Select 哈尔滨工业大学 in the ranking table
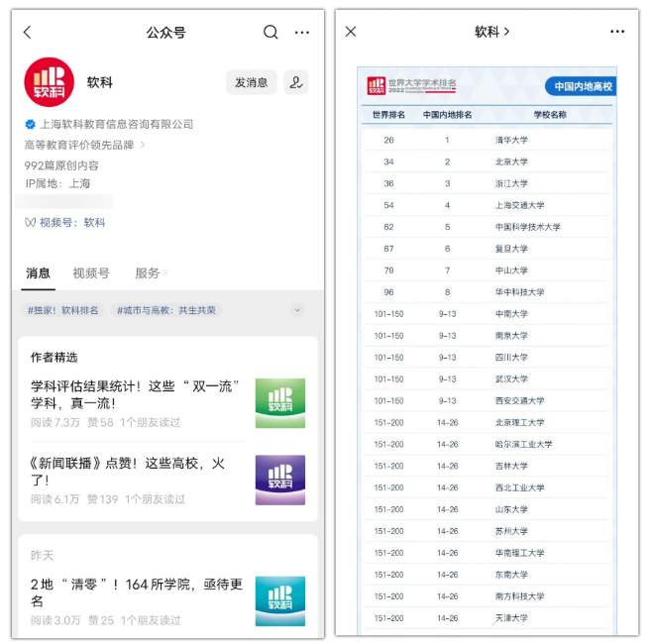The height and width of the screenshot is (644, 653). 524,444
